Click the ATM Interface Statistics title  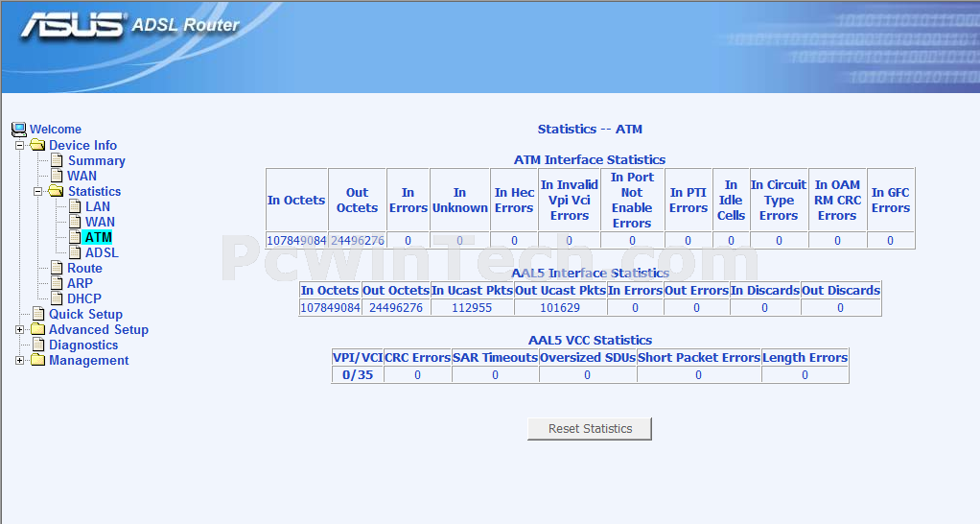[590, 159]
